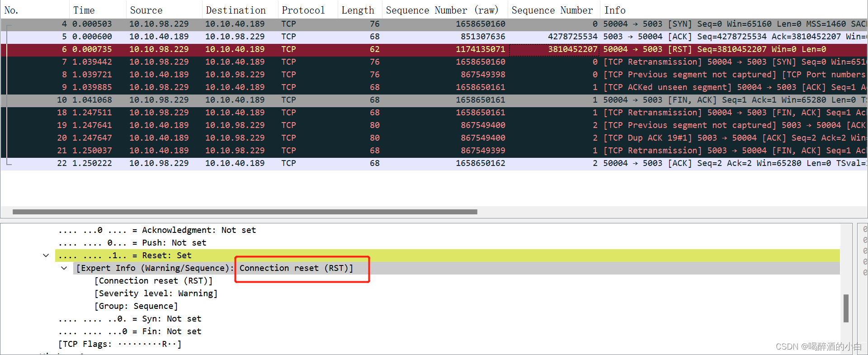Click the details pane vertical scrollbar thumb
This screenshot has width=868, height=355.
coord(846,308)
